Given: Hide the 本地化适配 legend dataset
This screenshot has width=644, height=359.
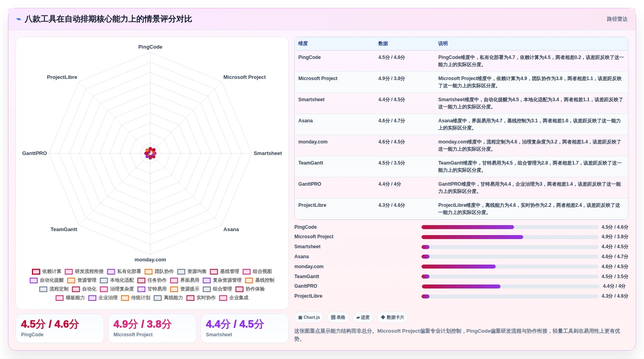Looking at the screenshot, I should click(117, 280).
